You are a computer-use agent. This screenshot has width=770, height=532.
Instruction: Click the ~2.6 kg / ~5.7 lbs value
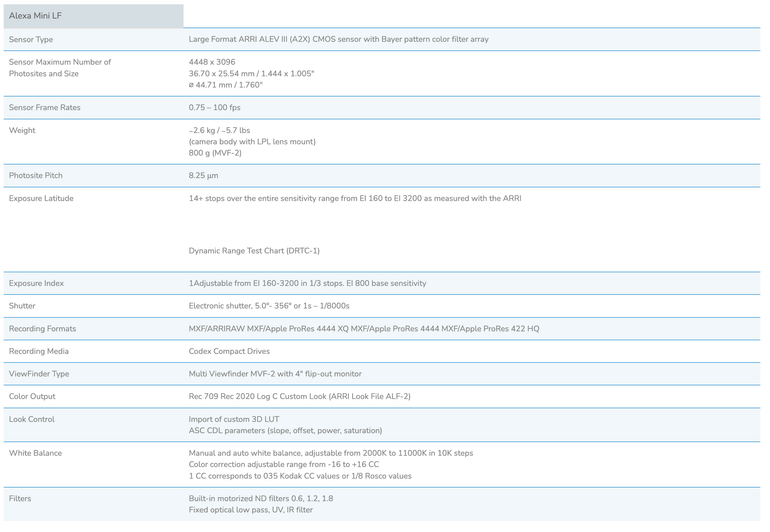click(x=219, y=130)
